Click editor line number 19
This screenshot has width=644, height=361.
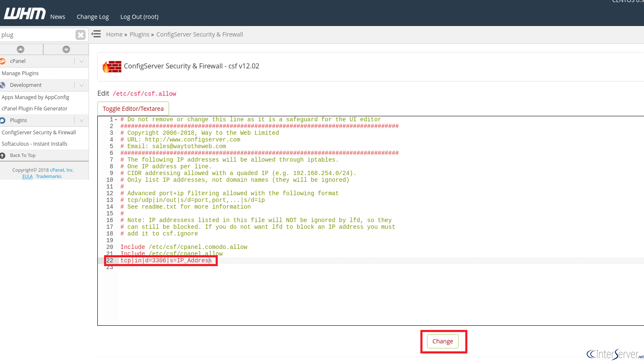click(x=110, y=241)
